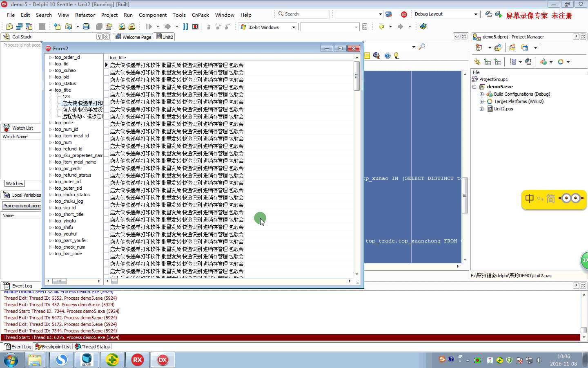Open the Project menu

109,15
